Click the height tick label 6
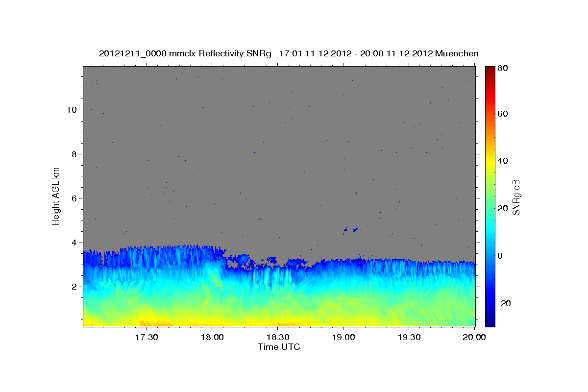The width and height of the screenshot is (588, 392). tap(73, 198)
